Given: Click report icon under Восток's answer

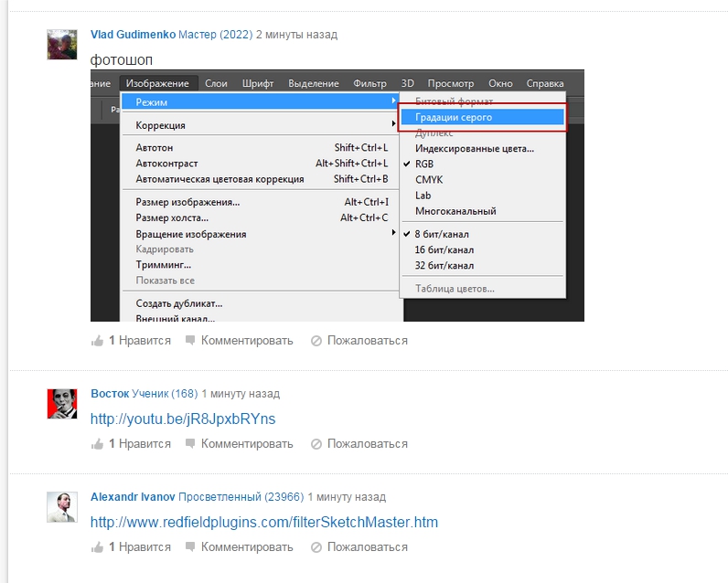Looking at the screenshot, I should (316, 444).
